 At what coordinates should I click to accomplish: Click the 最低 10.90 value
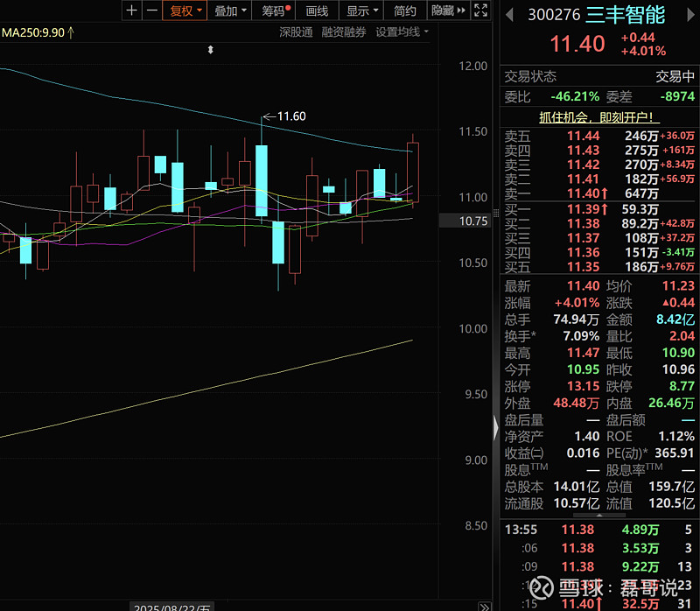[x=678, y=353]
